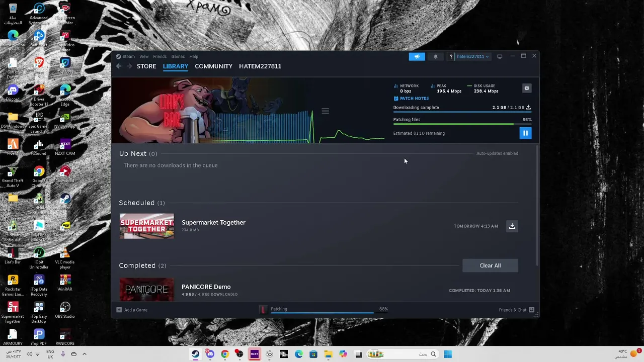Open the downloads settings gear
Screen dimensions: 644x362
[x=527, y=88]
